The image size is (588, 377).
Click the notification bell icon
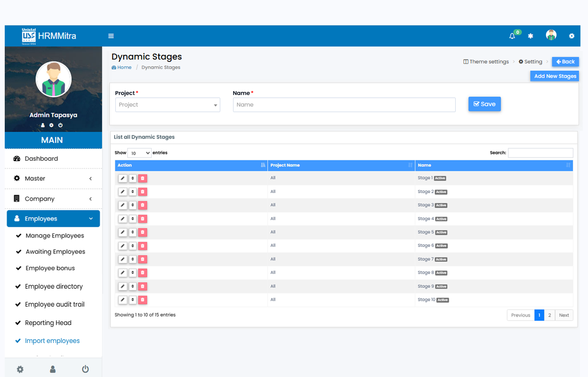512,36
